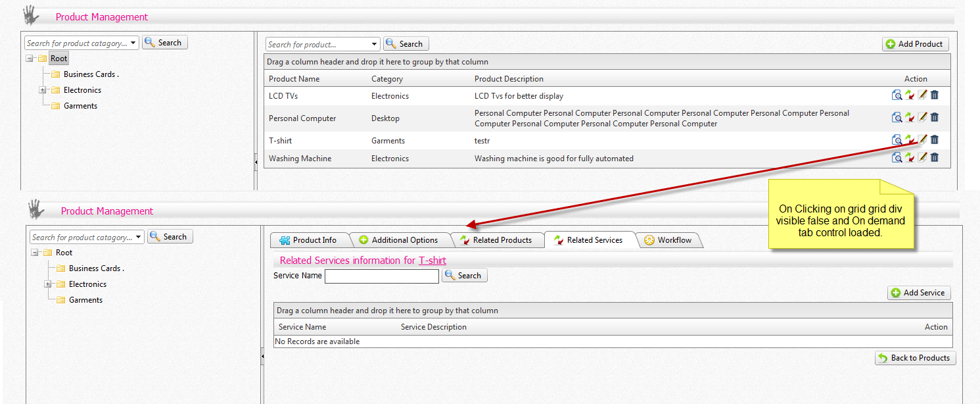Sort by the Service Description column header

click(x=434, y=327)
